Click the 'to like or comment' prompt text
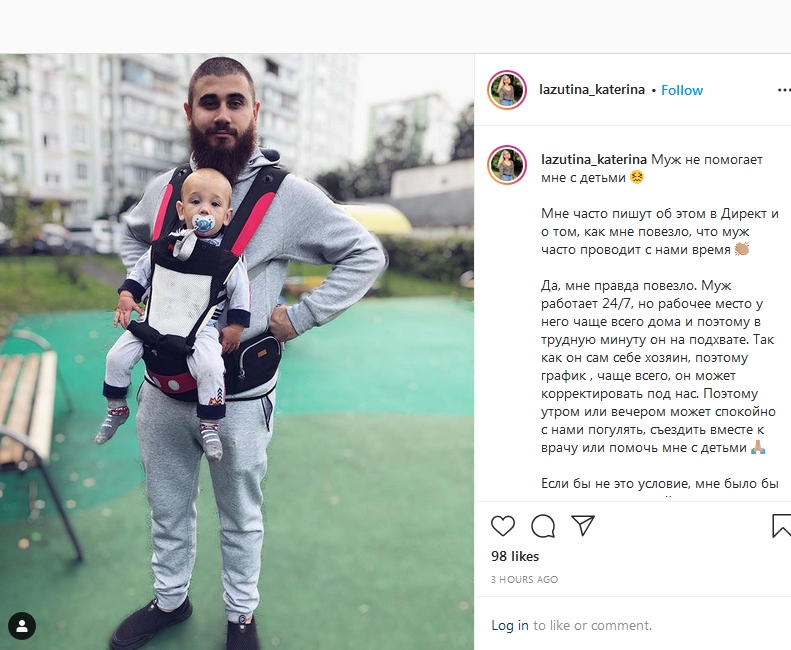The height and width of the screenshot is (650, 791). [592, 625]
